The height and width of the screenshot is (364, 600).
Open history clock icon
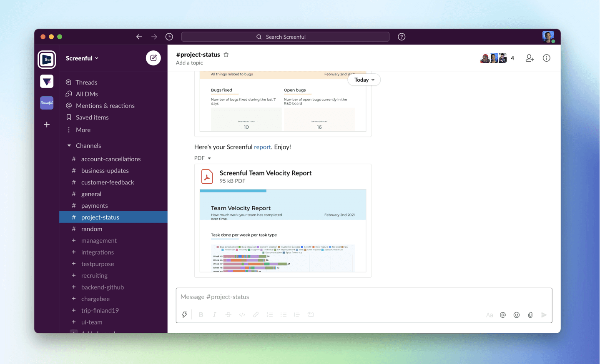(169, 37)
